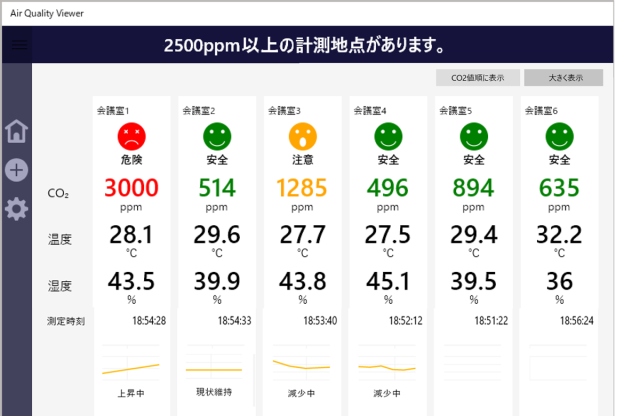Screen dimensions: 640x416
Task: Click the 18:56:24 measurement time
Action: click(x=577, y=321)
